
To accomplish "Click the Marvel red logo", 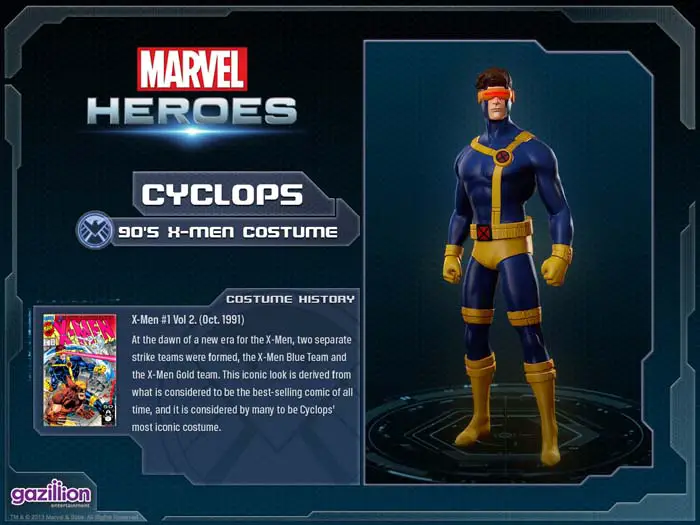I will (x=192, y=69).
